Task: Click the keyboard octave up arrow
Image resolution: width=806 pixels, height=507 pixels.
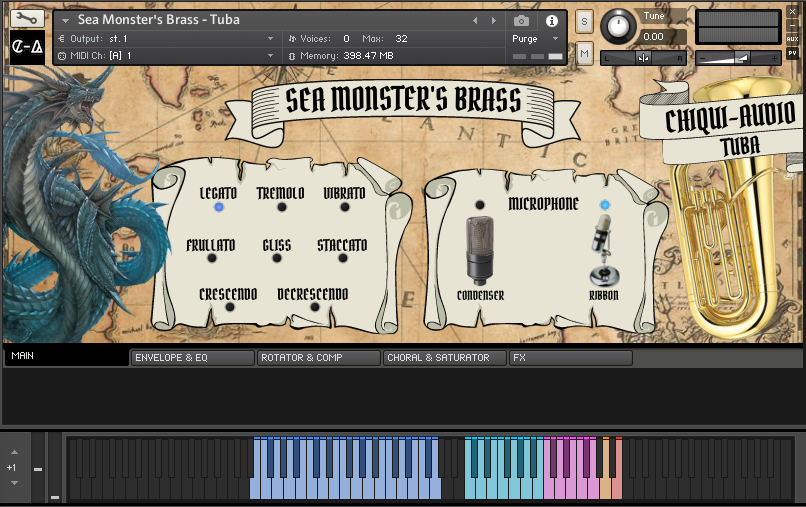Action: 14,454
